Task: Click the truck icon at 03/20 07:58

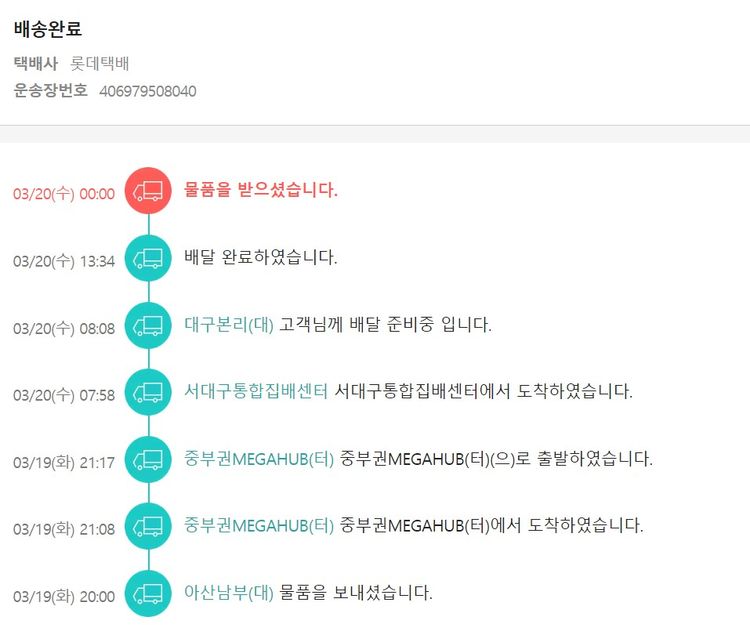Action: click(148, 392)
